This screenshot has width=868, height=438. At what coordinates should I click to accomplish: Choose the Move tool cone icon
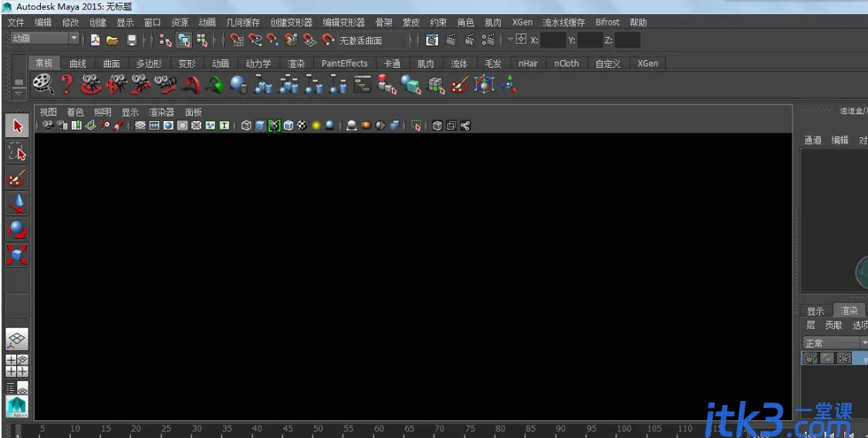pyautogui.click(x=17, y=203)
